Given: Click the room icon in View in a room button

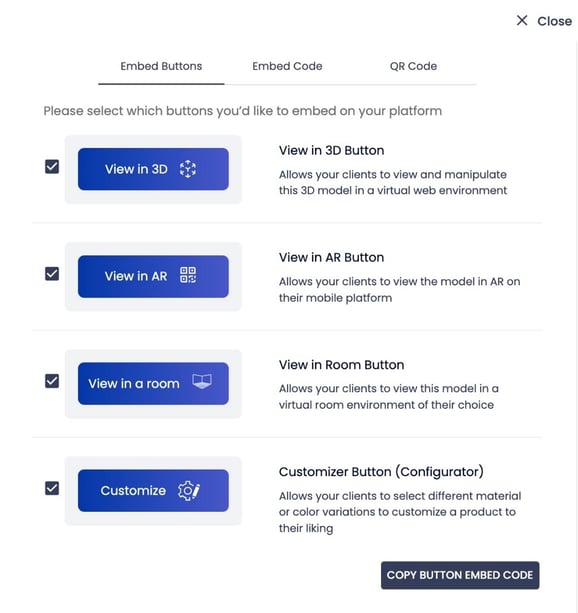Looking at the screenshot, I should pyautogui.click(x=202, y=381).
